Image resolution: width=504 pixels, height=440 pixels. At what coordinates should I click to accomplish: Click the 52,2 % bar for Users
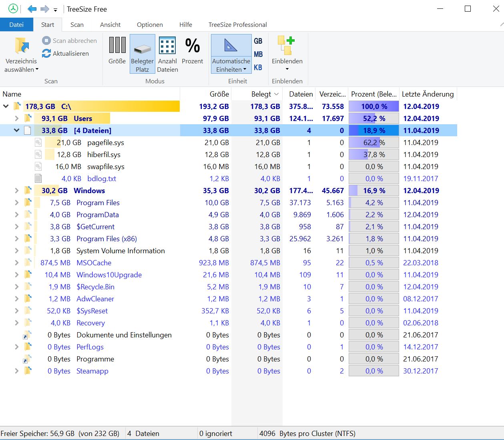point(374,118)
